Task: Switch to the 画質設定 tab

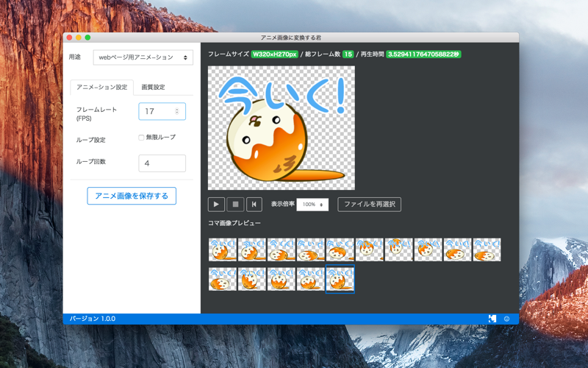Action: [153, 87]
